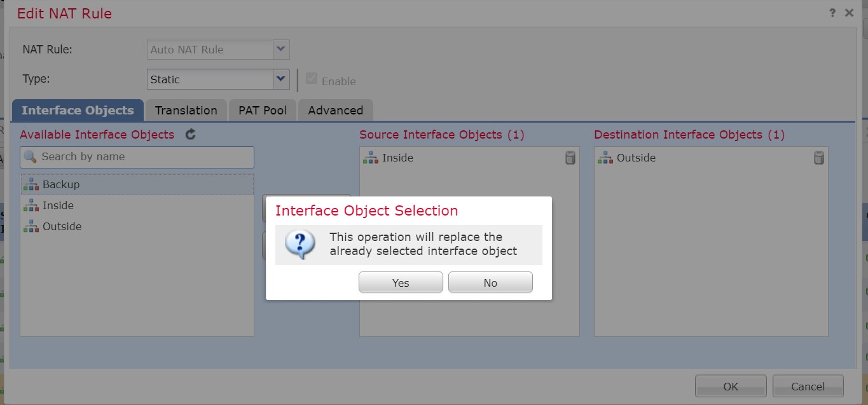Go to the Advanced tab

pyautogui.click(x=335, y=110)
